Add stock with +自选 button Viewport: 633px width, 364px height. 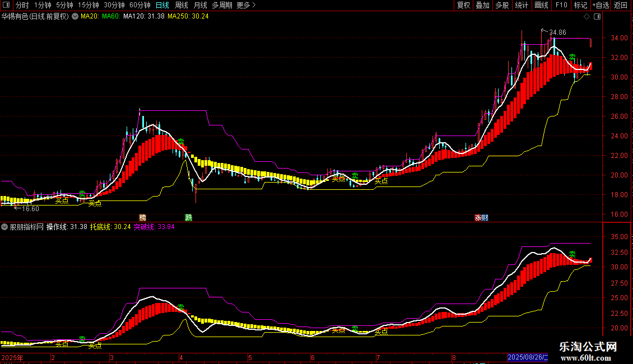[x=601, y=5]
